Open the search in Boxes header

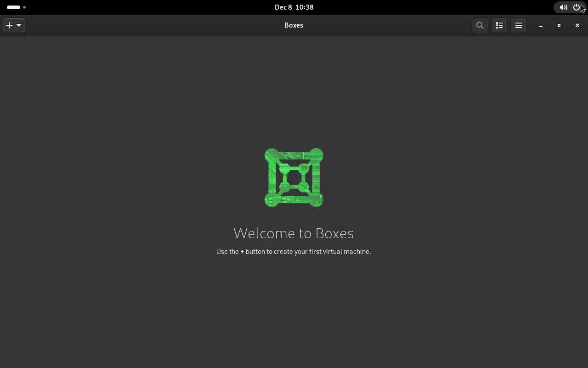[480, 25]
